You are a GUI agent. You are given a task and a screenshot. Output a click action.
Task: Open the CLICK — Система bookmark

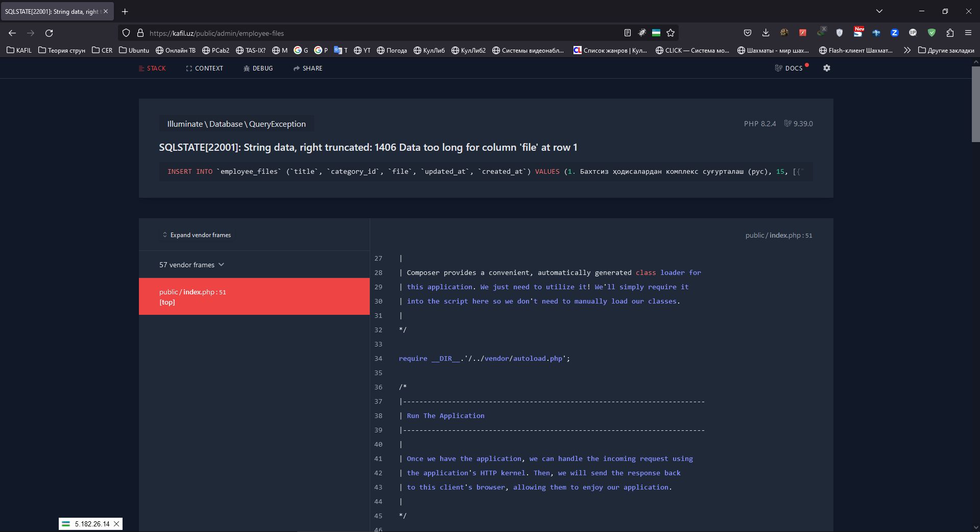(692, 50)
